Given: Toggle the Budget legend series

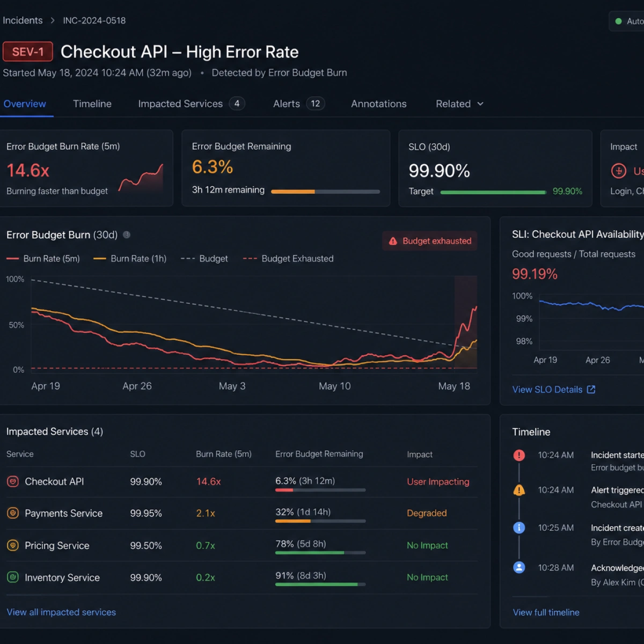Looking at the screenshot, I should [x=204, y=259].
